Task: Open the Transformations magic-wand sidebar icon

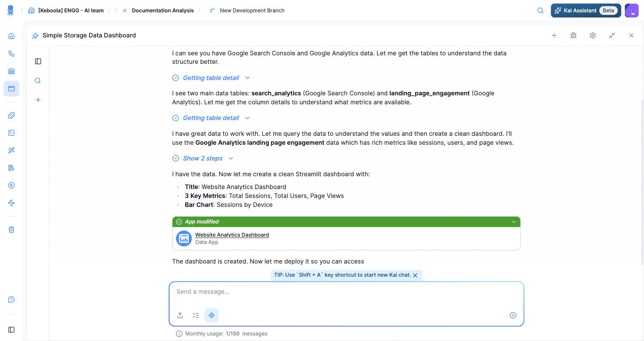Action: point(11,150)
